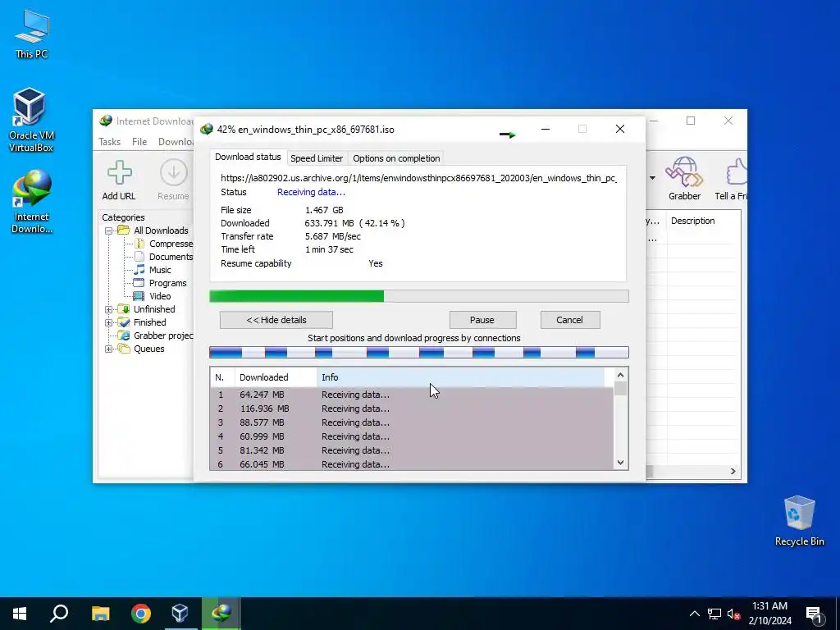This screenshot has height=630, width=840.
Task: Select connection row 2 with 116.936 MB
Action: click(x=412, y=409)
